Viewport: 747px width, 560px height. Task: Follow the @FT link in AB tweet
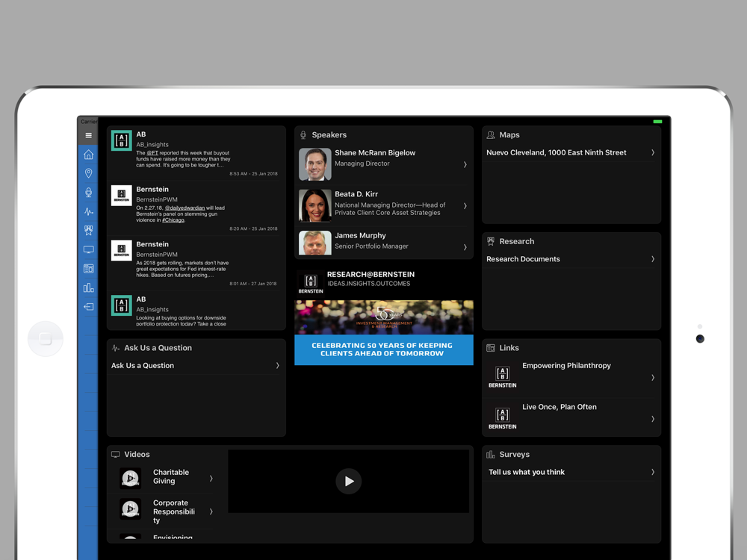coord(152,153)
